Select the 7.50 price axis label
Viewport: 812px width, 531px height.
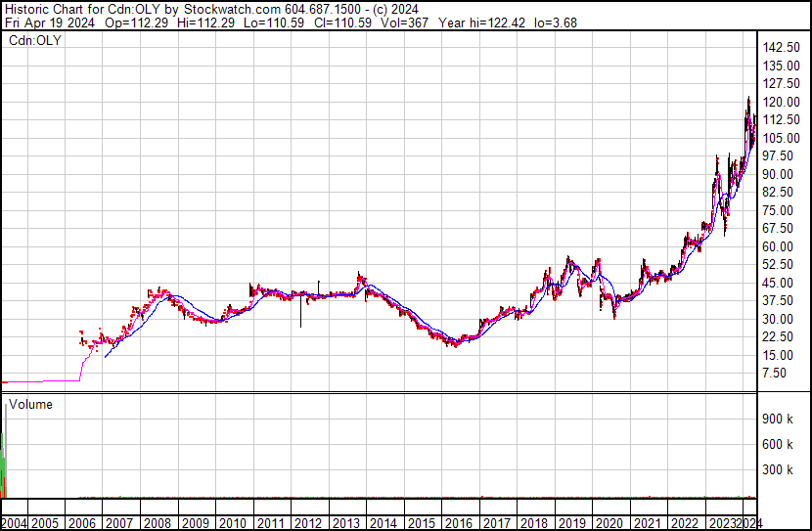tap(777, 373)
